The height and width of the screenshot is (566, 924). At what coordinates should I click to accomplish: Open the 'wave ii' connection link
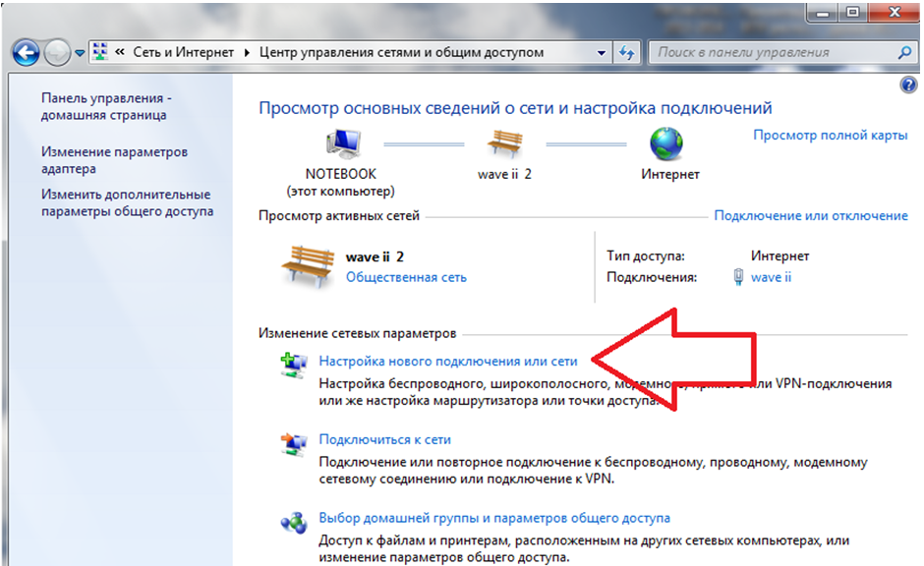click(771, 277)
